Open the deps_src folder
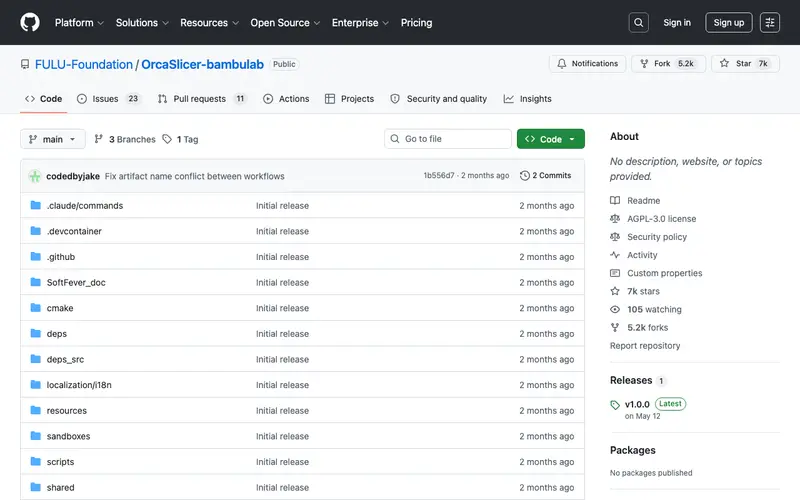This screenshot has width=800, height=500. pyautogui.click(x=65, y=359)
